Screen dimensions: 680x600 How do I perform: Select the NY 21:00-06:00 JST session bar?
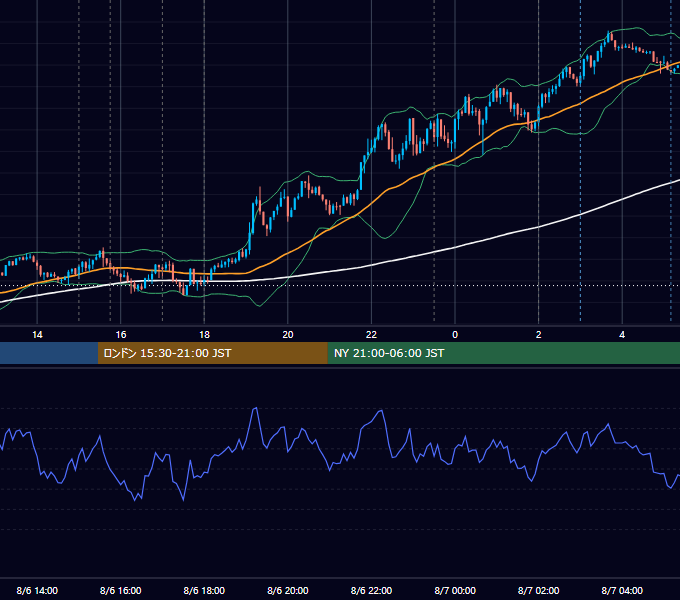(503, 353)
